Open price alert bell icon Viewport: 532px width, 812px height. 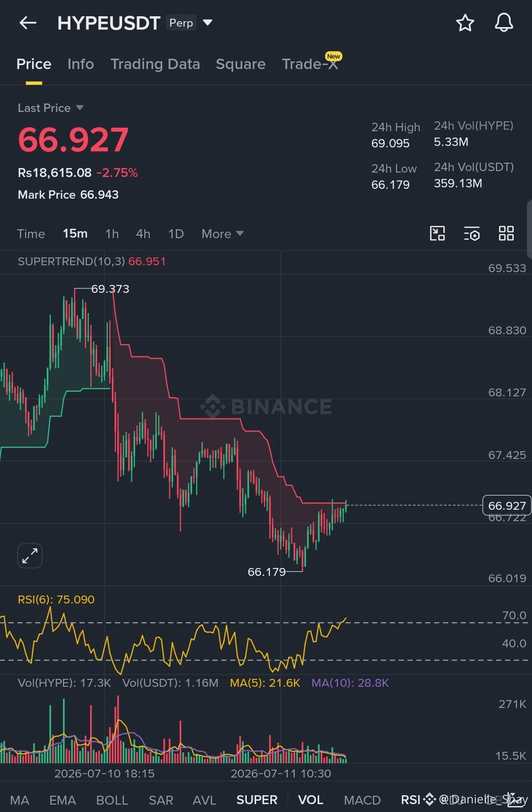(x=504, y=23)
